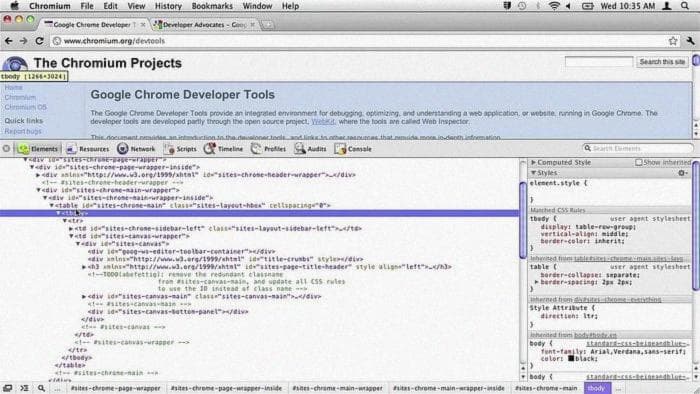
Task: Open the Chromium OS sidebar link
Action: (25, 107)
